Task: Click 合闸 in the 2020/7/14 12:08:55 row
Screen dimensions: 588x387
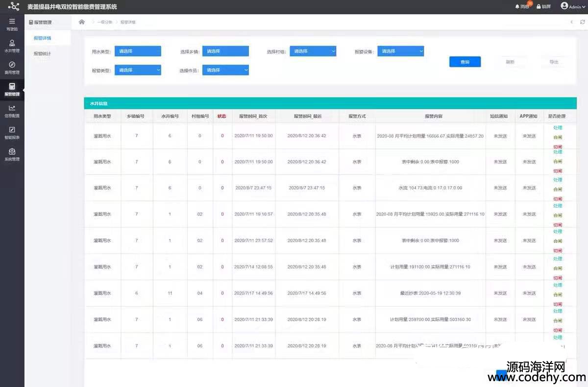Action: coord(558,268)
